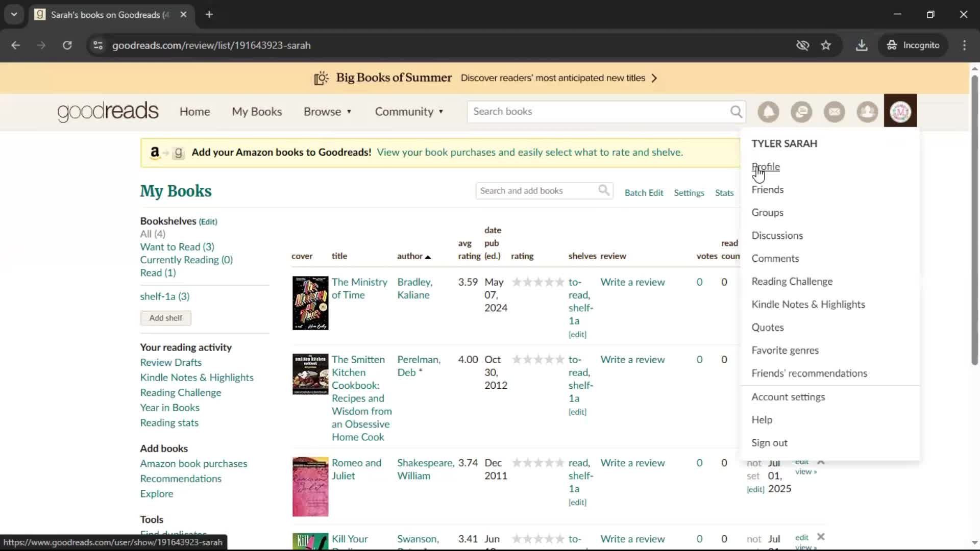Close the Sarah's books tab
This screenshot has width=980, height=551.
coord(183,14)
